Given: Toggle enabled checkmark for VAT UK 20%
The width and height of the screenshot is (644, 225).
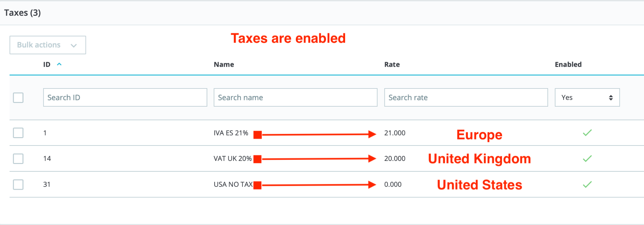Looking at the screenshot, I should (x=587, y=159).
